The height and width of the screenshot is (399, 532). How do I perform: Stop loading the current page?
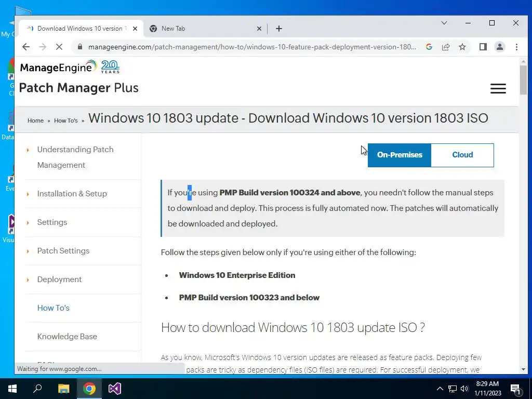(59, 47)
